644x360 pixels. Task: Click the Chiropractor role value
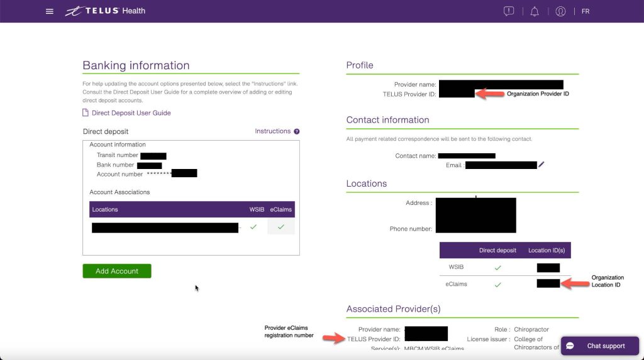pos(531,329)
